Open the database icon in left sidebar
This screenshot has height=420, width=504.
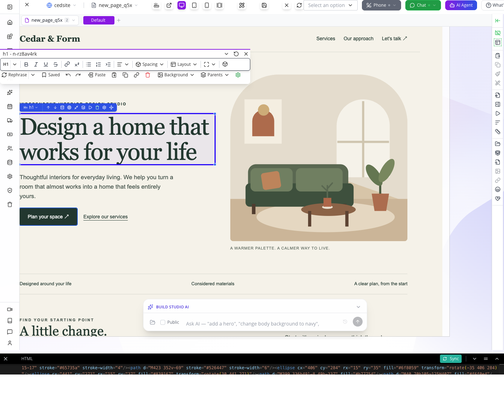click(10, 162)
